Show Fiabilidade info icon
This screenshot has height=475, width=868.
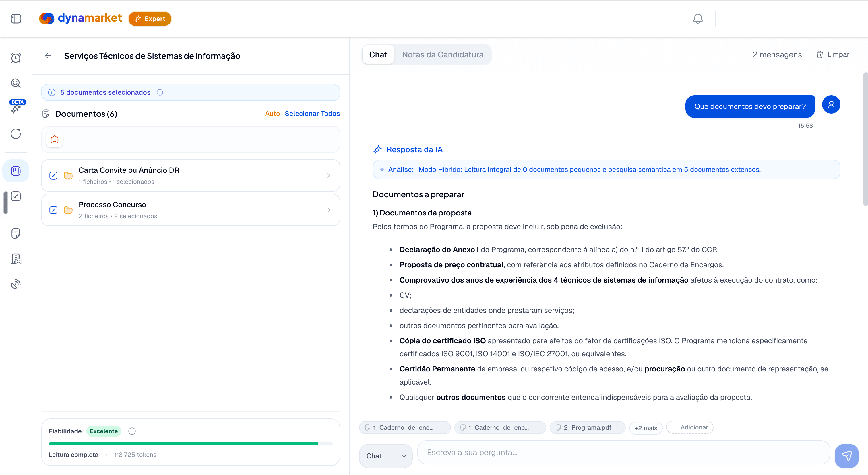(132, 431)
